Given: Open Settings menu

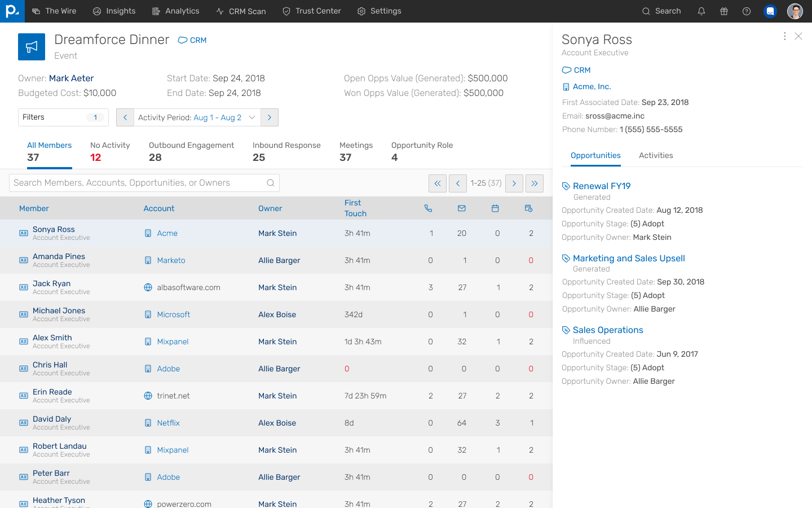Looking at the screenshot, I should click(379, 11).
